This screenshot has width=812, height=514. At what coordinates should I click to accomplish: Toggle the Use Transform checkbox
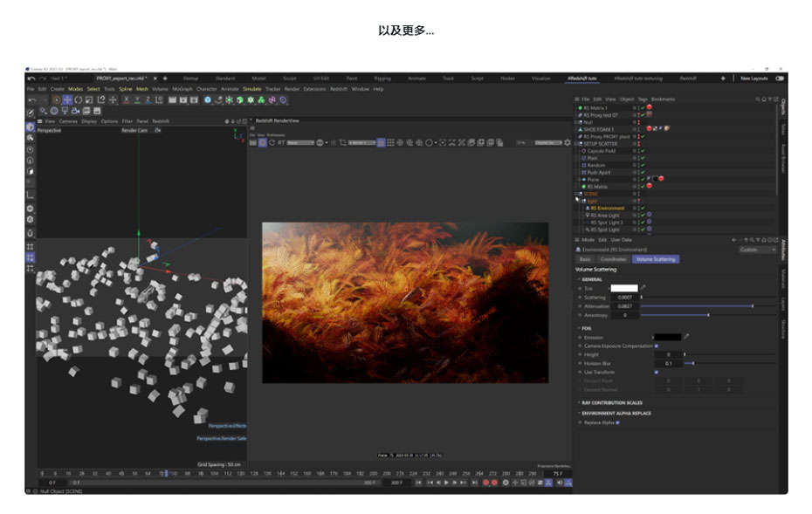[656, 372]
